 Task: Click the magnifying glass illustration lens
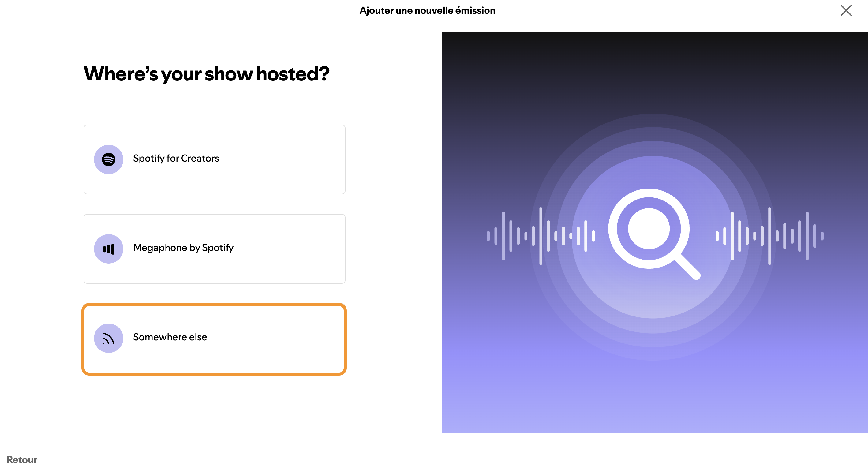pos(649,228)
